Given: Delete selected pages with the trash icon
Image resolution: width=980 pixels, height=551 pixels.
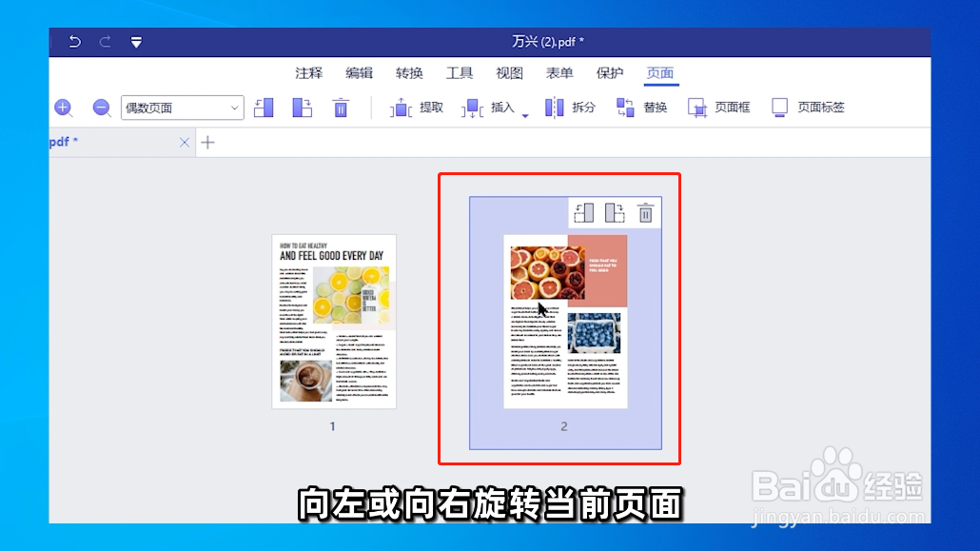Looking at the screenshot, I should (341, 107).
